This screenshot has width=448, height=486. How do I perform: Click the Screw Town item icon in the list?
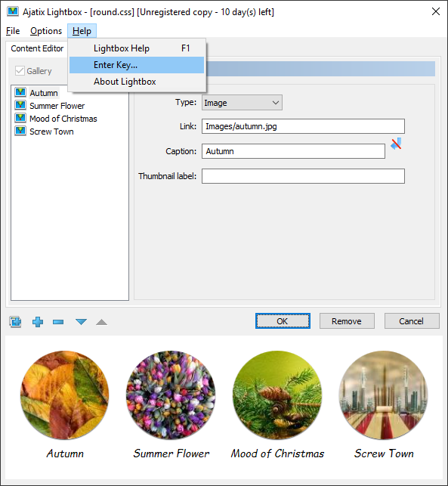20,131
